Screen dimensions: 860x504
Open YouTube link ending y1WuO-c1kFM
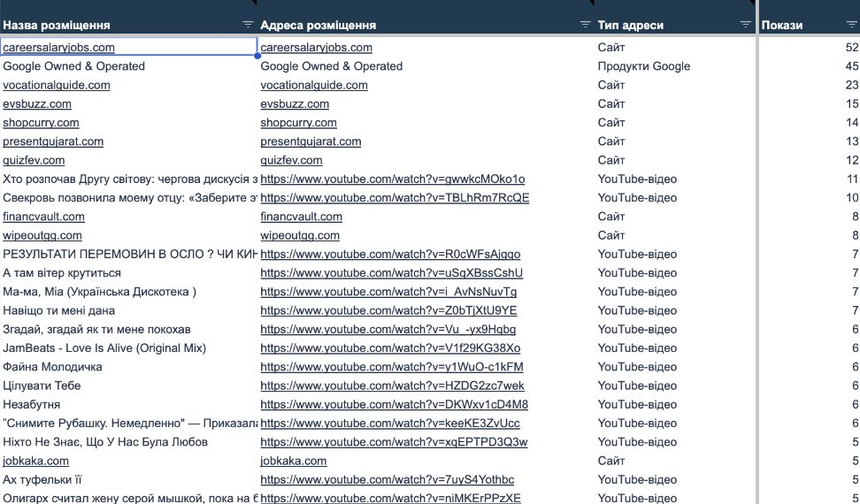(x=392, y=366)
